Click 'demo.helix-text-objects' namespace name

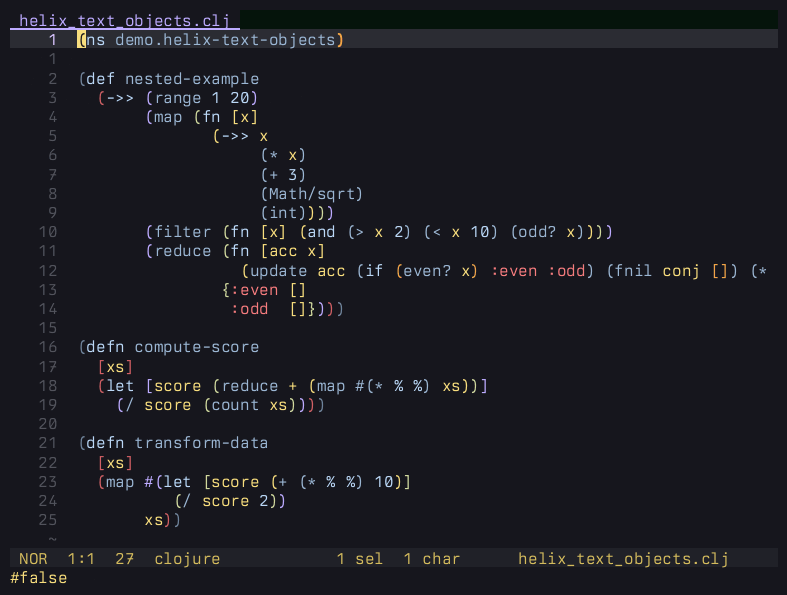225,40
